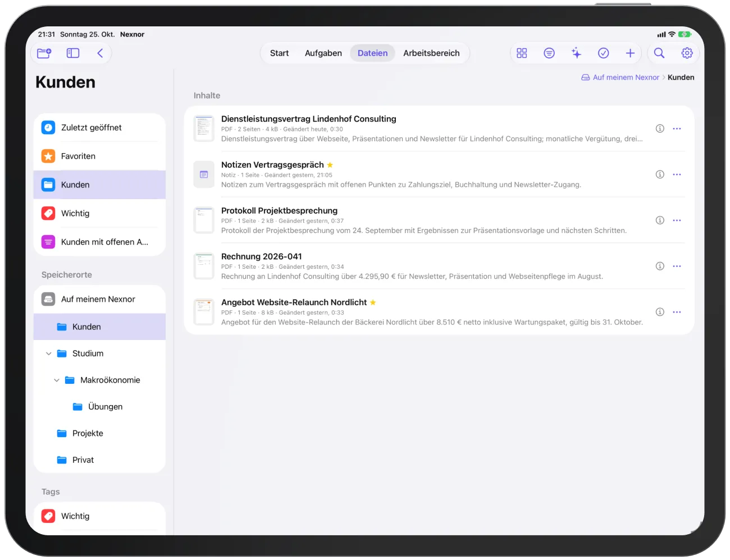Go to Auf meinem Nexnor breadcrumb
Viewport: 730px width, 560px height.
(x=620, y=77)
